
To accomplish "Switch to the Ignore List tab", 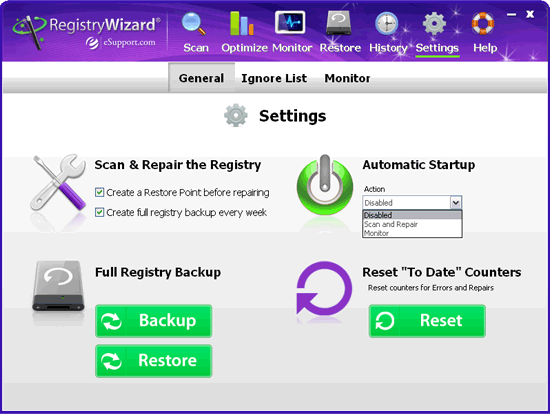I will point(274,78).
